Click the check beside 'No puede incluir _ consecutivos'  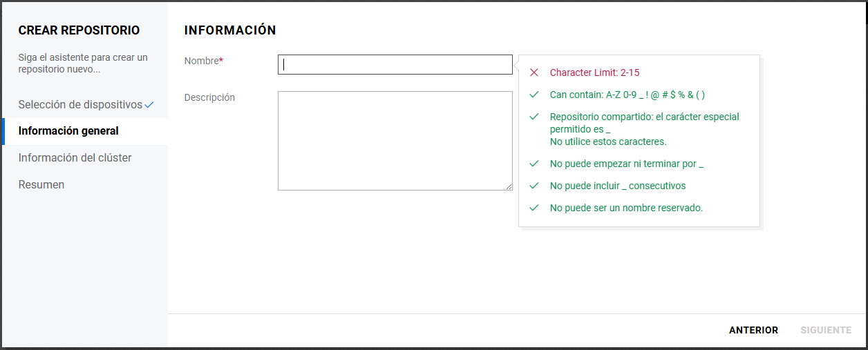click(534, 186)
